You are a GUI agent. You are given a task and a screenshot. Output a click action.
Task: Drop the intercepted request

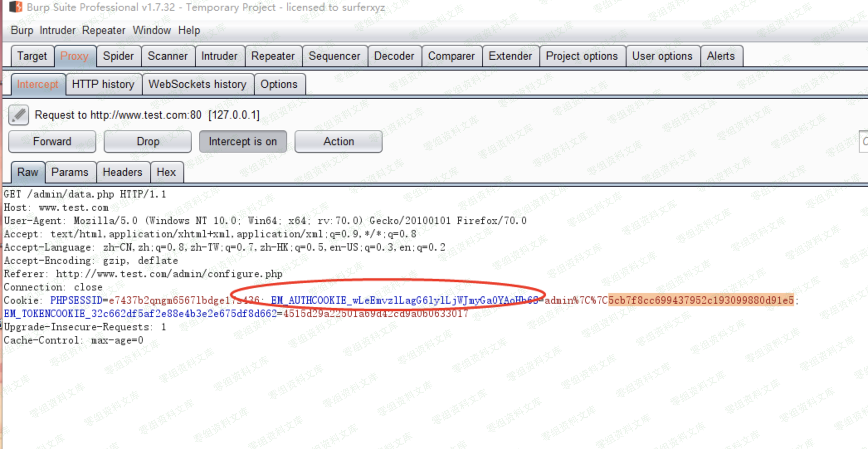tap(148, 142)
